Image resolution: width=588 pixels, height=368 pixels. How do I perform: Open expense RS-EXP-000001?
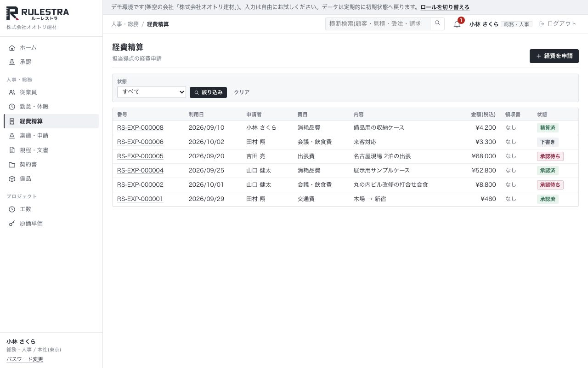point(140,199)
